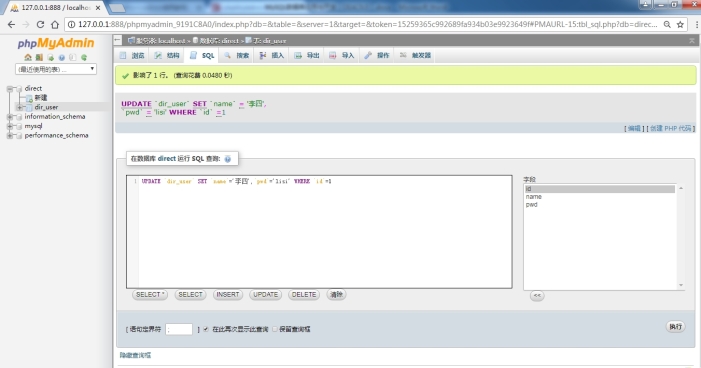
Task: Click the << insert field button
Action: 537,296
